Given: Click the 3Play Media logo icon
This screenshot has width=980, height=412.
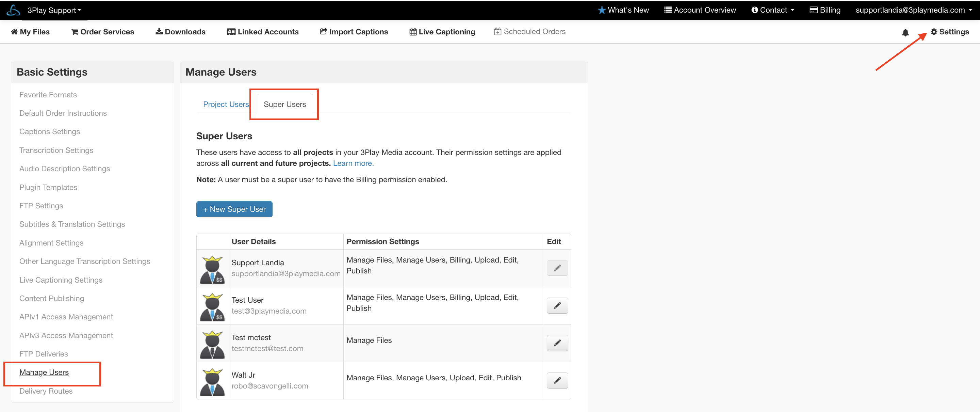Looking at the screenshot, I should click(x=13, y=10).
